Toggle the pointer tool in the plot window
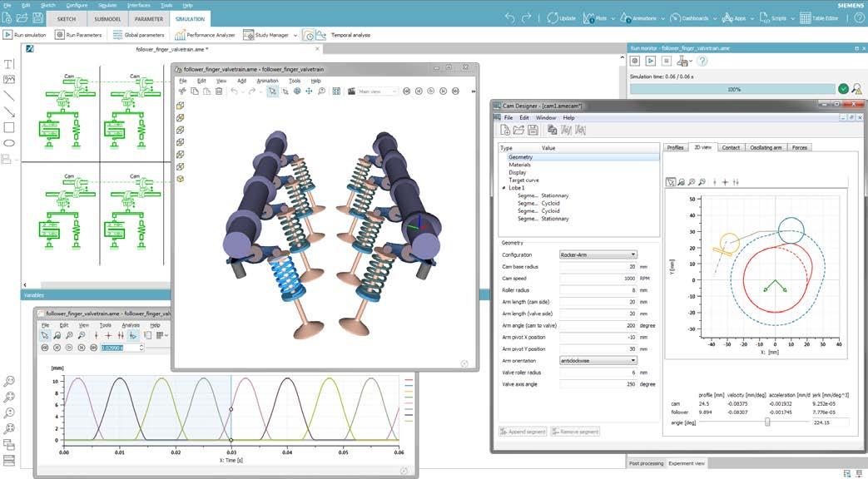 pos(45,335)
